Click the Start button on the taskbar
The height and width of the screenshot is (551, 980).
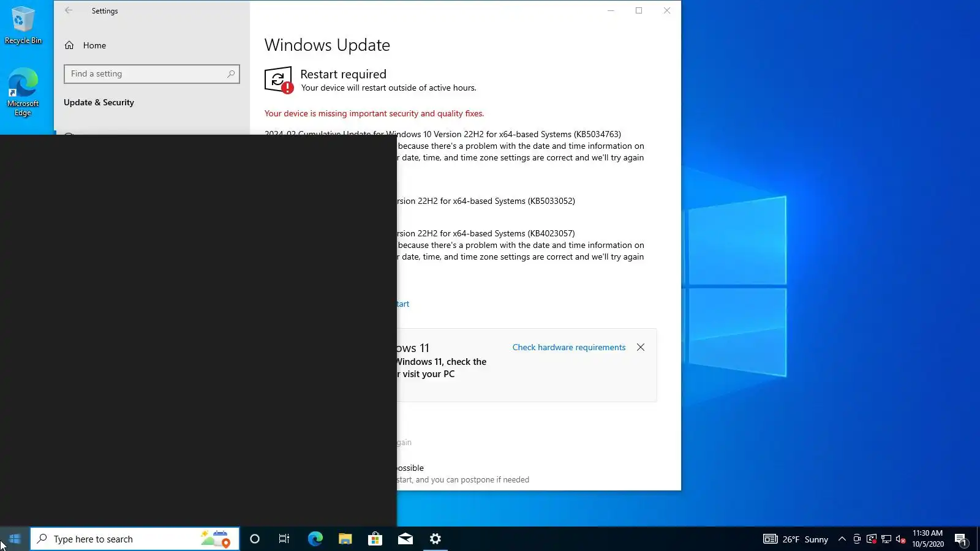pyautogui.click(x=15, y=539)
